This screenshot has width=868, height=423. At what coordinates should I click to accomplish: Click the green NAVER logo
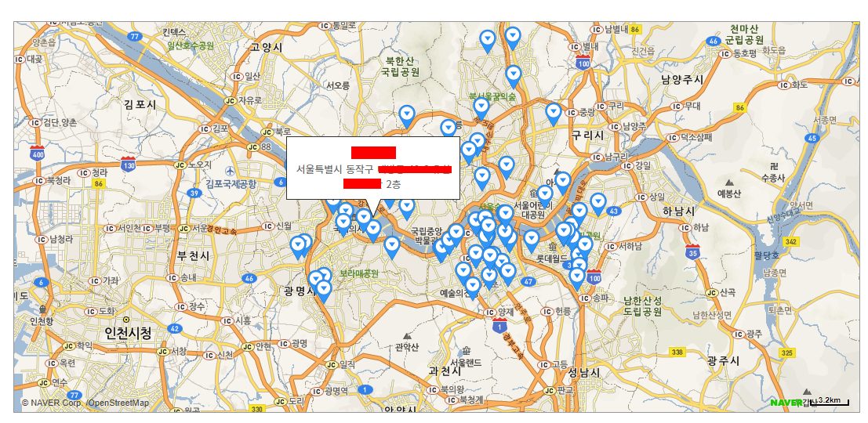pos(786,402)
